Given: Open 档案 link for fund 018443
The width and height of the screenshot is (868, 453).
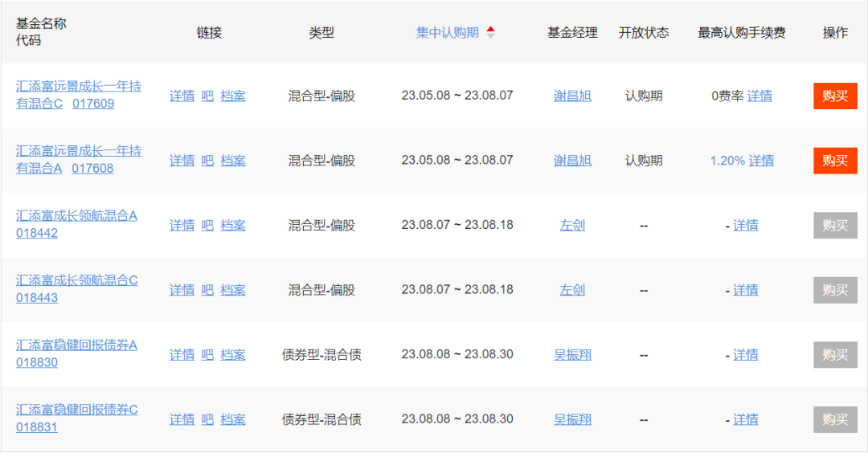Looking at the screenshot, I should coord(233,290).
